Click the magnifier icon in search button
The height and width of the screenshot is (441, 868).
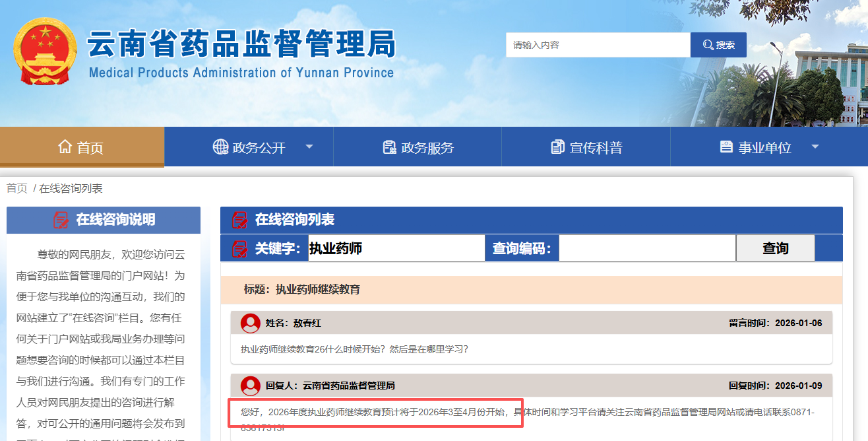point(708,45)
